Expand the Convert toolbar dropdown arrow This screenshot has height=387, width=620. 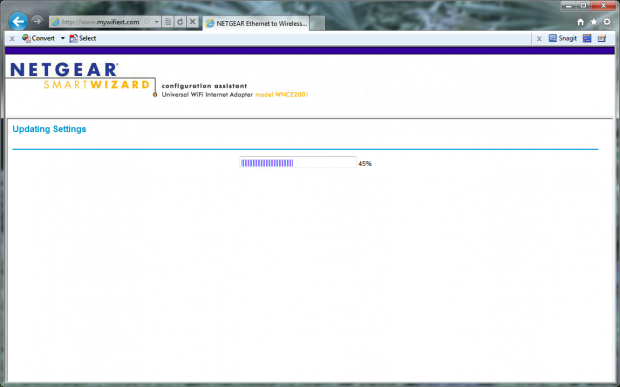[62, 38]
